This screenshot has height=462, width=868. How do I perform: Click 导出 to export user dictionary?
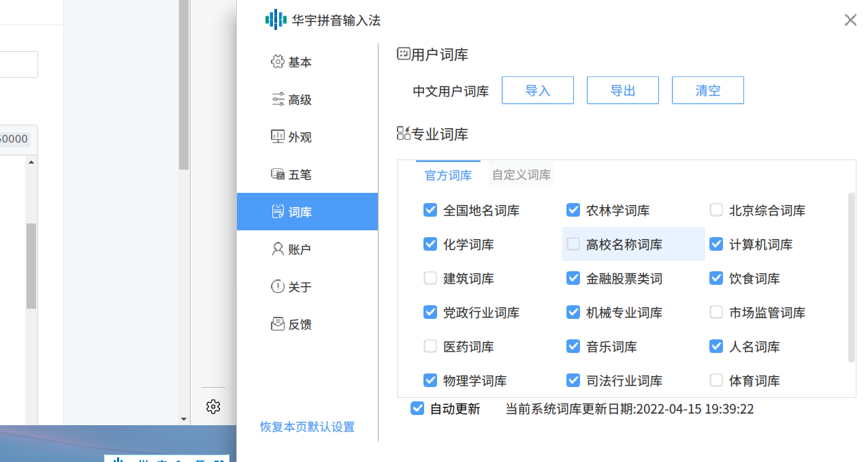click(x=623, y=90)
